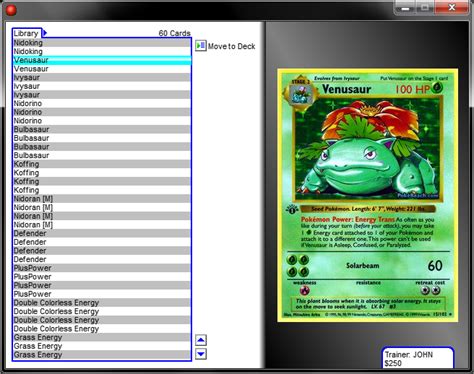This screenshot has width=474, height=374.
Task: Select the white Venusaur row under the highlight
Action: pos(102,69)
